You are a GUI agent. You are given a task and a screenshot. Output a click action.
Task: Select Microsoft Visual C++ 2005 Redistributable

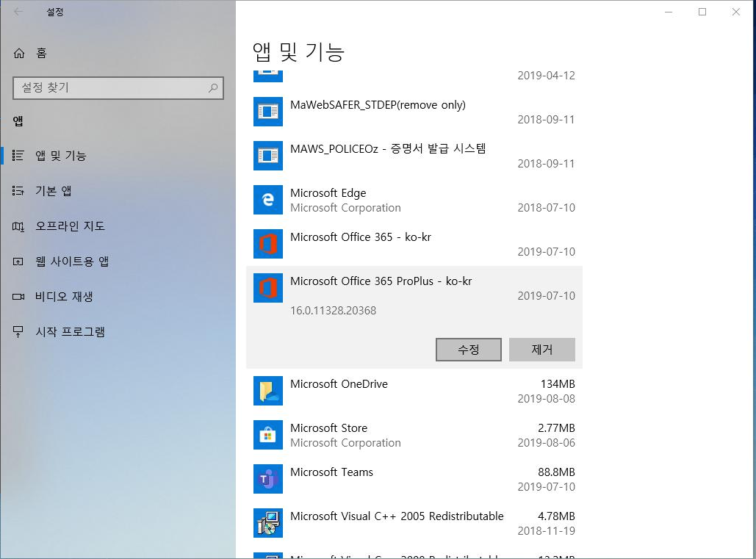click(x=414, y=523)
